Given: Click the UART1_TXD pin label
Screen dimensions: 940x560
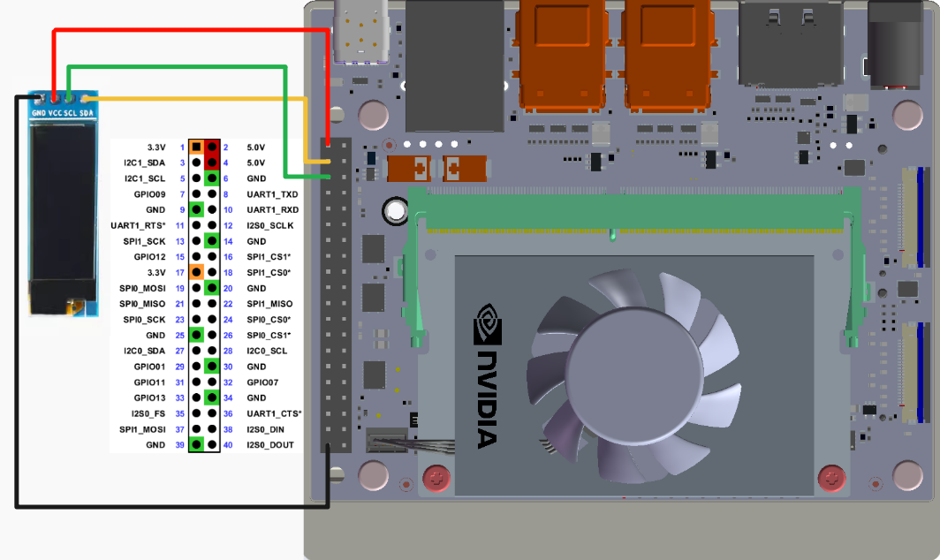Looking at the screenshot, I should (x=272, y=194).
